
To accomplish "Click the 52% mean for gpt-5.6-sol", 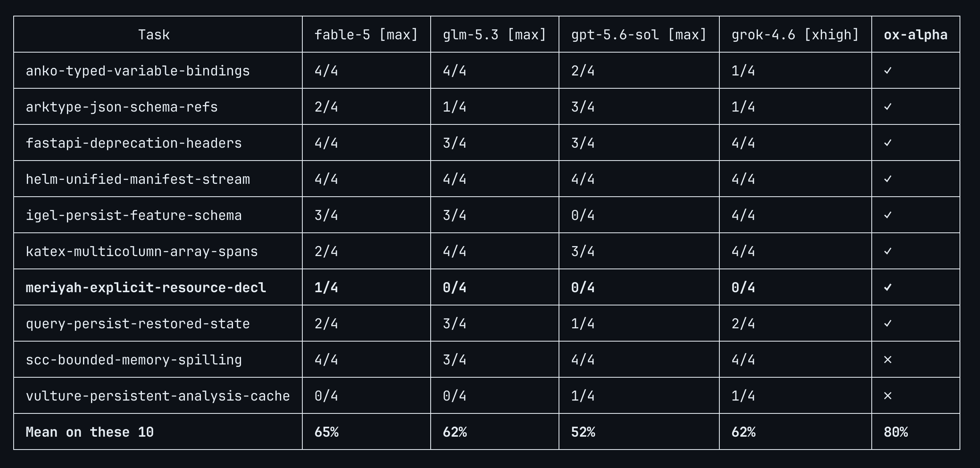I will click(x=583, y=432).
